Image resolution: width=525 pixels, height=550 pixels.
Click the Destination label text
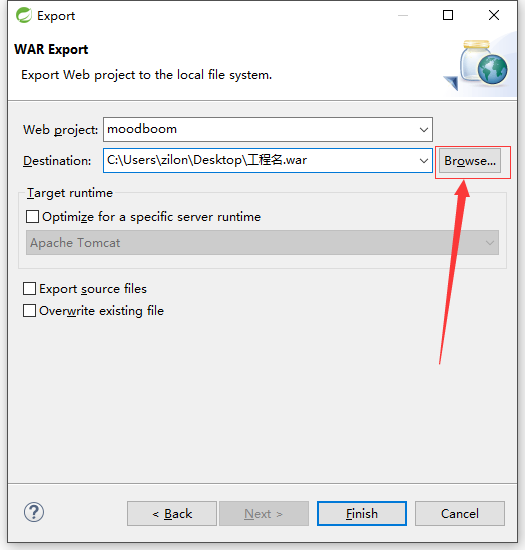tap(57, 161)
